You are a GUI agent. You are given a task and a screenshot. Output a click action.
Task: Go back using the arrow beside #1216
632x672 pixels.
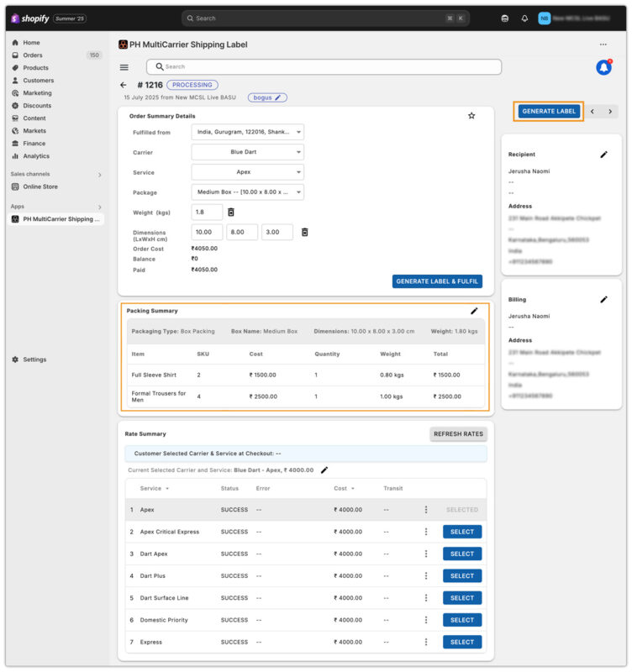pyautogui.click(x=124, y=85)
